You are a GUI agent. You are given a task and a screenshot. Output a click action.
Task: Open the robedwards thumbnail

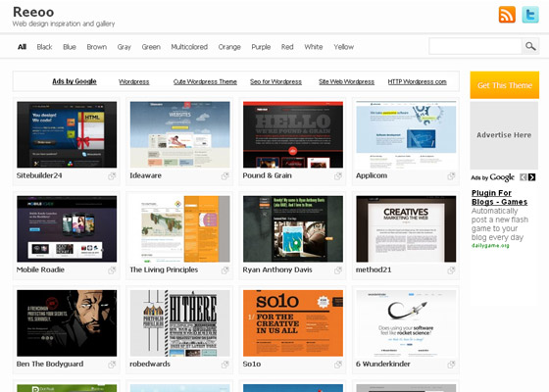(180, 323)
